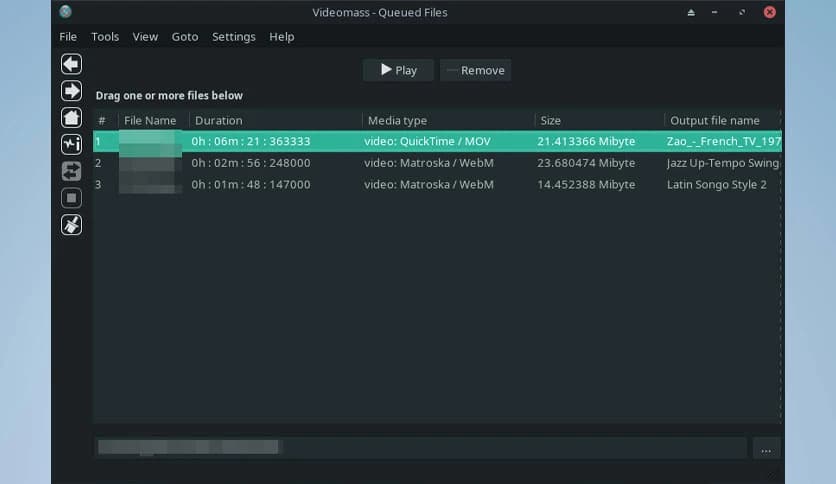Play the selected file
Screen dimensions: 836x484
(398, 70)
